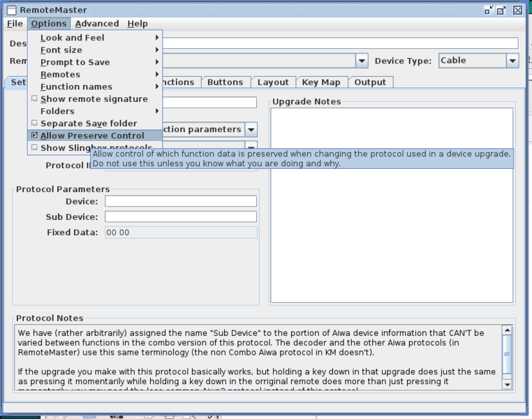The height and width of the screenshot is (419, 532).
Task: Switch to the Key Map tab
Action: pos(320,82)
